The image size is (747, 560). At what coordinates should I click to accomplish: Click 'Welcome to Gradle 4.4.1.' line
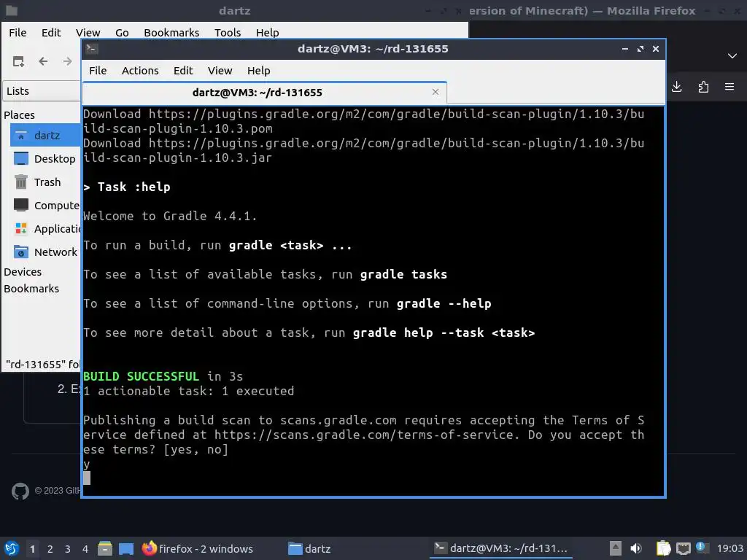170,216
